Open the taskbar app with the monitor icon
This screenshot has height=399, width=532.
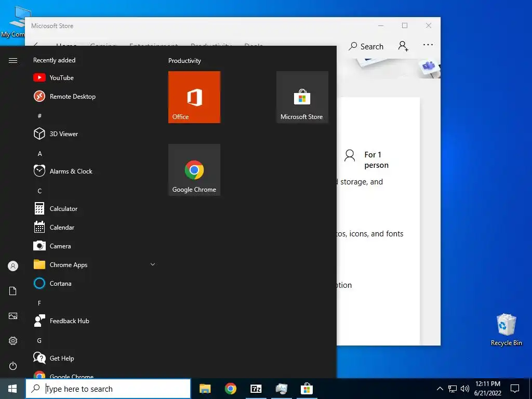pos(281,389)
